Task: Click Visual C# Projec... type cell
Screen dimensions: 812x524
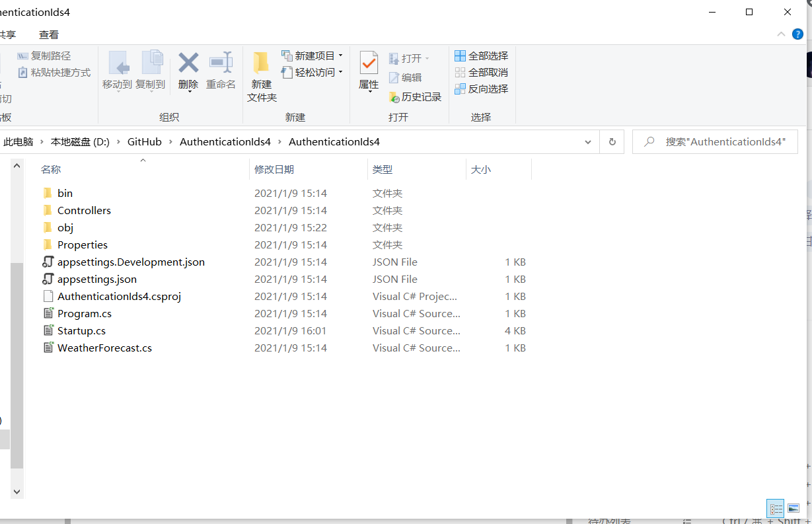Action: pyautogui.click(x=415, y=296)
